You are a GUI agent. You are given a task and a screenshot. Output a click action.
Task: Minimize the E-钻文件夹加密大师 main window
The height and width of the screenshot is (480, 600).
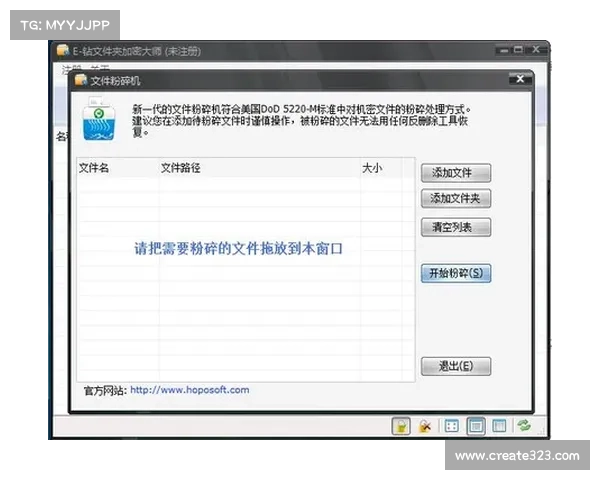(x=504, y=50)
